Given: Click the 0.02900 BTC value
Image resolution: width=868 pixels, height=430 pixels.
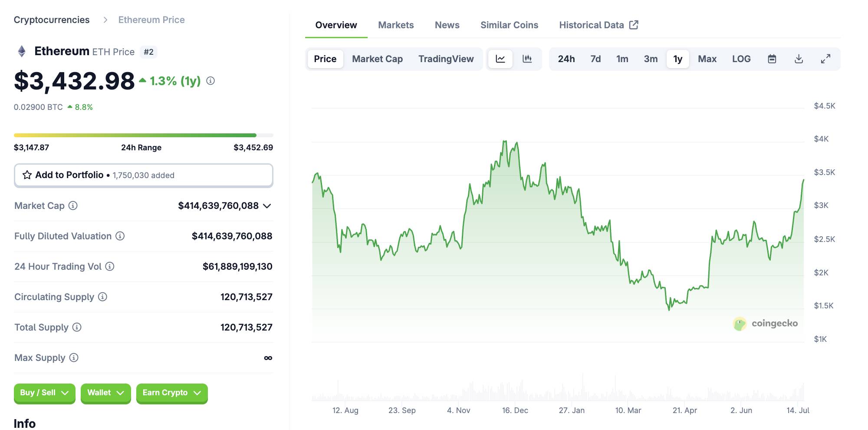Looking at the screenshot, I should tap(38, 107).
